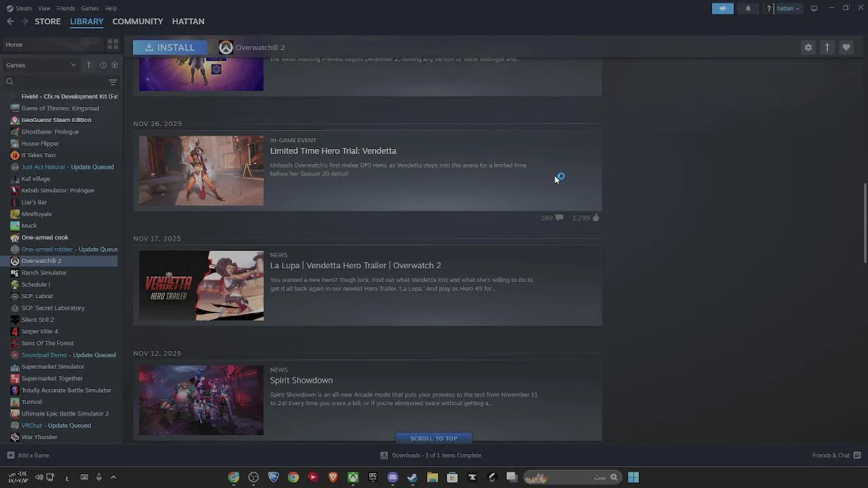Open collections grid view icon
Image resolution: width=868 pixels, height=488 pixels.
113,45
